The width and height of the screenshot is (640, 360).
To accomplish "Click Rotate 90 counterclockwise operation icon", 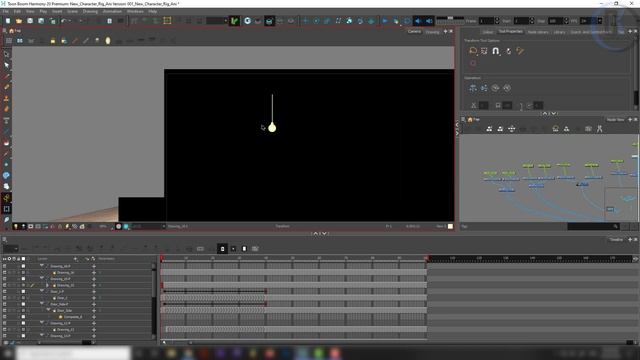I will pyautogui.click(x=507, y=88).
